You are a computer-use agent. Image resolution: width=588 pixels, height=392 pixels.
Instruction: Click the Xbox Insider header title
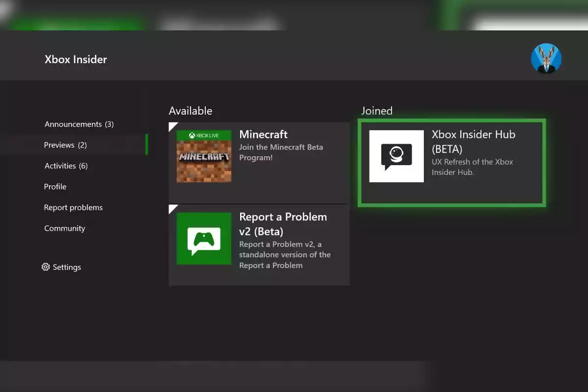point(75,59)
